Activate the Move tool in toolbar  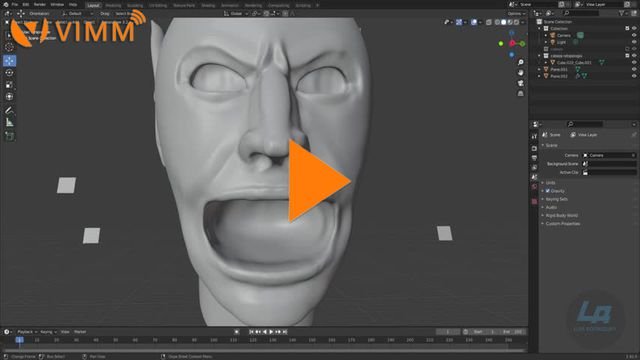[x=9, y=61]
